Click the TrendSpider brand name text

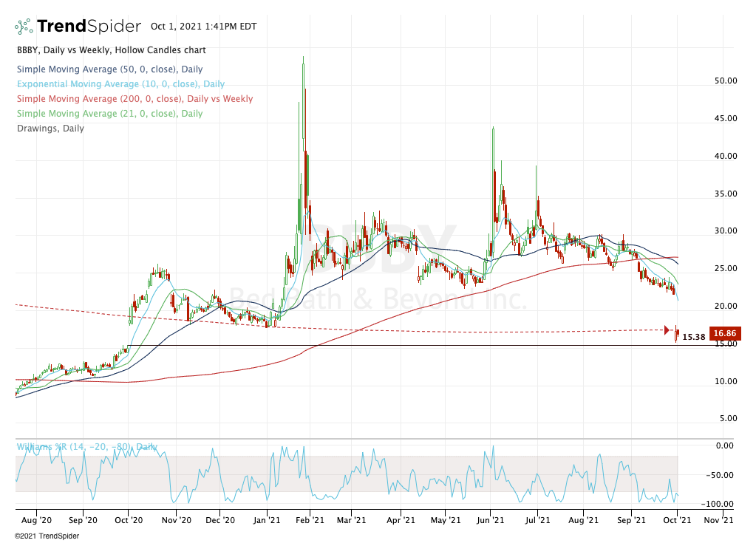coord(89,26)
